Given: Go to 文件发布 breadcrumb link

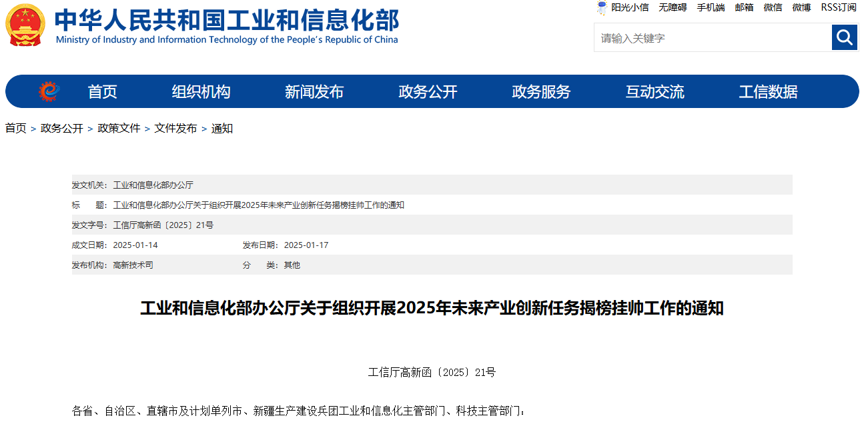Looking at the screenshot, I should click(175, 128).
